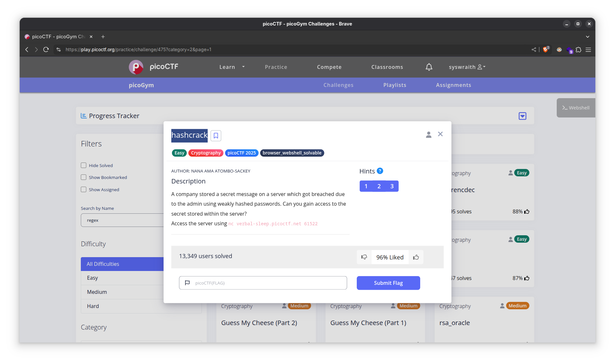Toggle the Show Bookmarked checkbox
Viewport: 615px width, 364px height.
pyautogui.click(x=84, y=177)
